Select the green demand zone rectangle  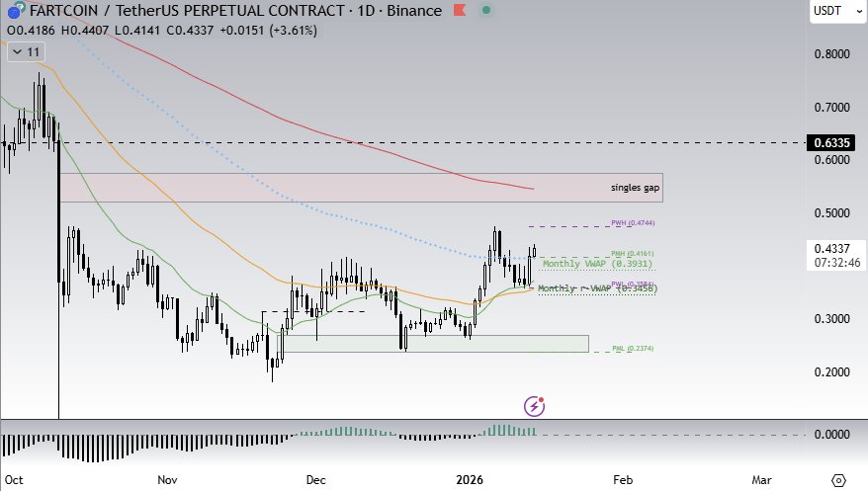[433, 344]
